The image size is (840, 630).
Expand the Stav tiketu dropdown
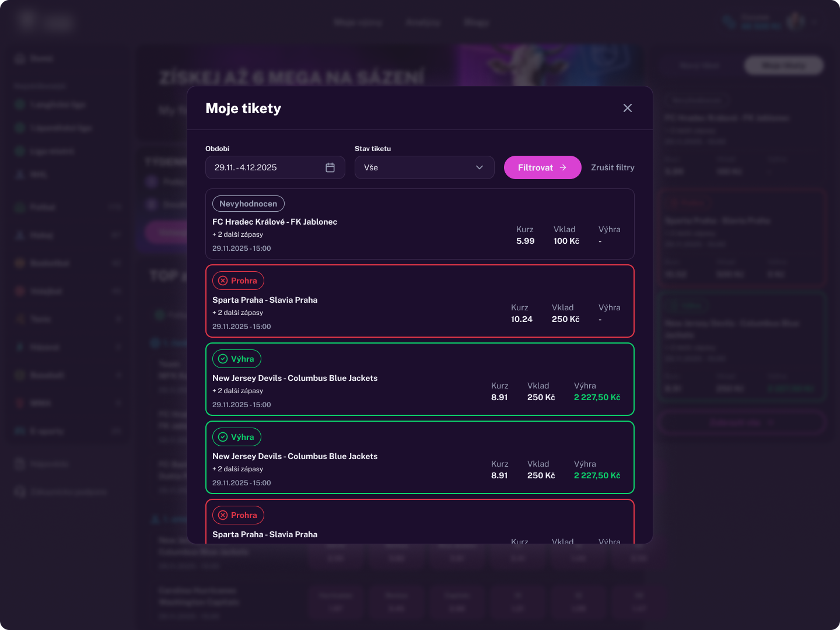(x=425, y=167)
